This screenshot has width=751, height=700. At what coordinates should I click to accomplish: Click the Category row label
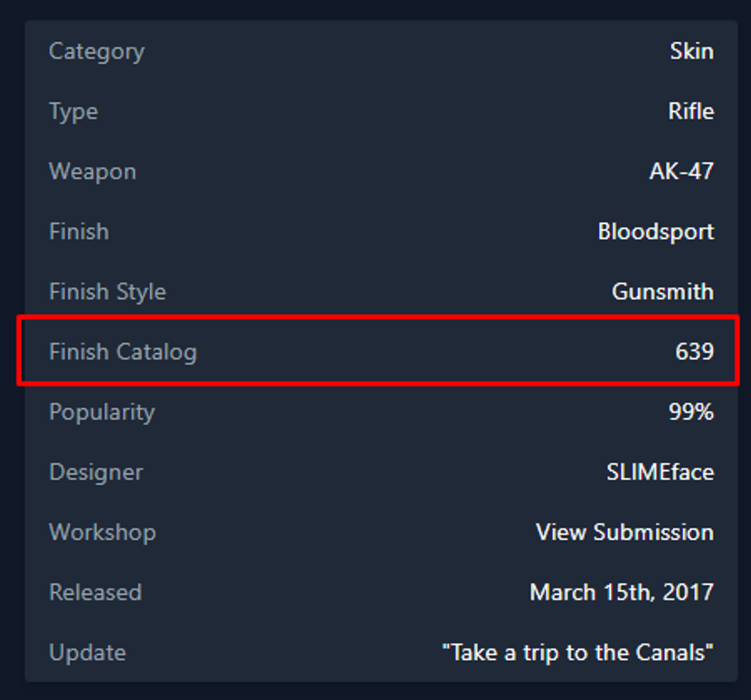pos(97,52)
